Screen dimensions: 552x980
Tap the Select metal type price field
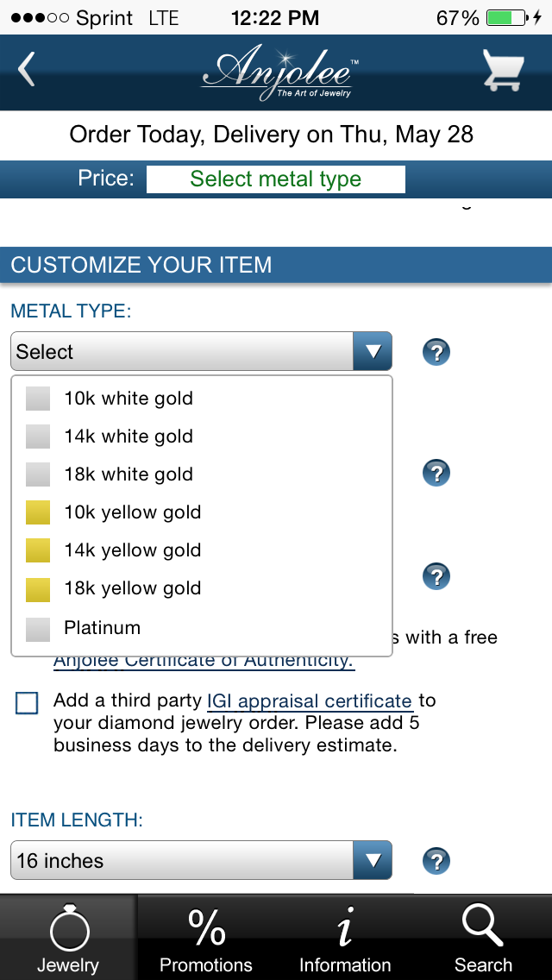tap(276, 179)
